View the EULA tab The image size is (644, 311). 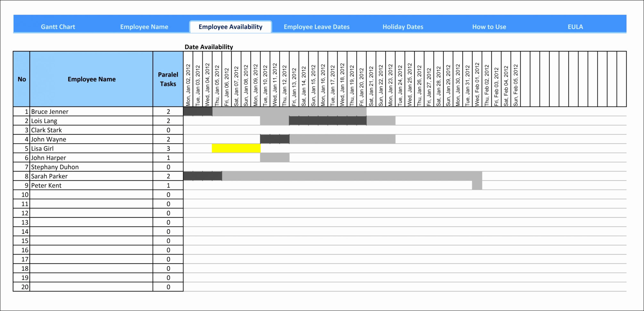[575, 27]
